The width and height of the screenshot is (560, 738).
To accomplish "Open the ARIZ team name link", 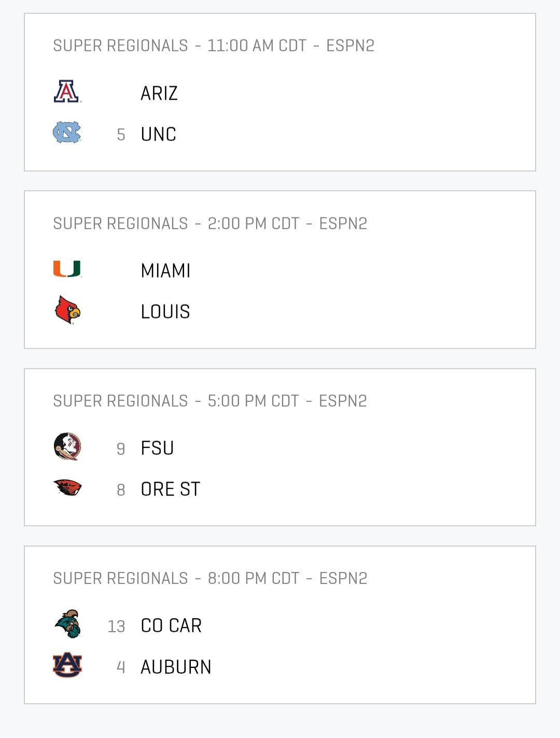I will coord(159,93).
